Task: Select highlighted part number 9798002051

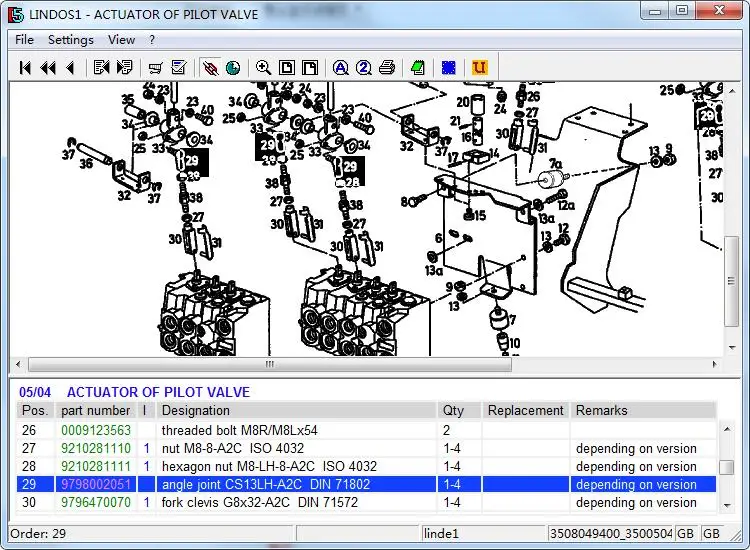Action: (96, 484)
